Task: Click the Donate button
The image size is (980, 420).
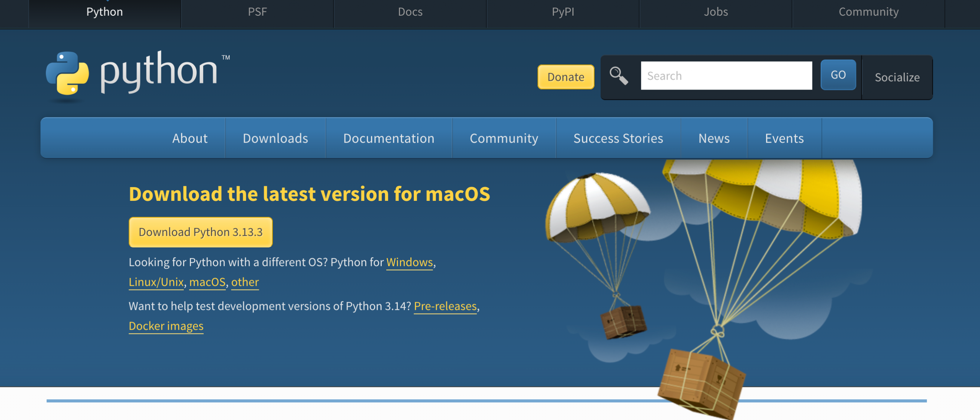Action: 565,77
